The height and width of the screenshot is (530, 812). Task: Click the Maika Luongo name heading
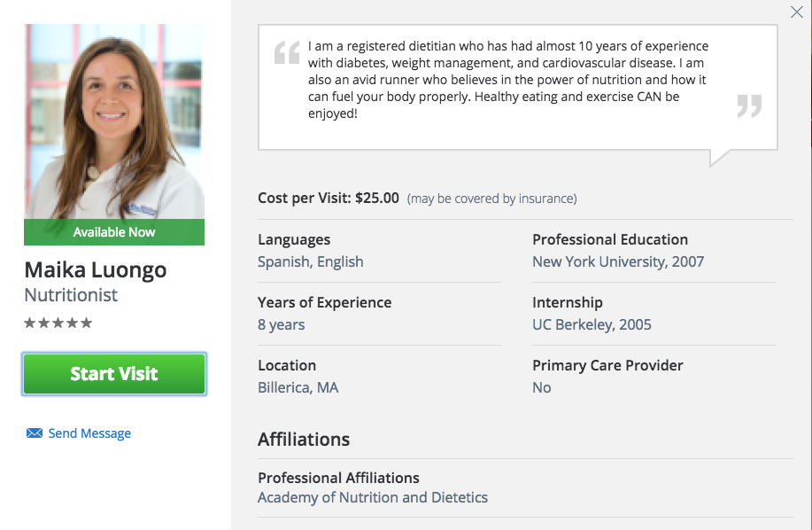tap(96, 270)
